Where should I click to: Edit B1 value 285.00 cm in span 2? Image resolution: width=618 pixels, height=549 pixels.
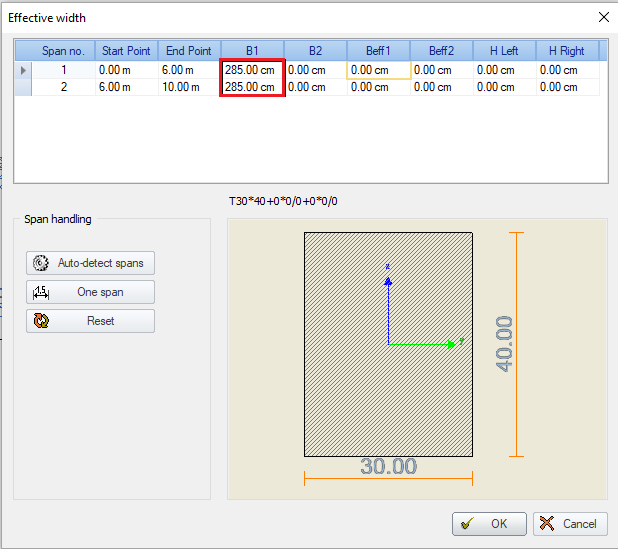pyautogui.click(x=252, y=87)
